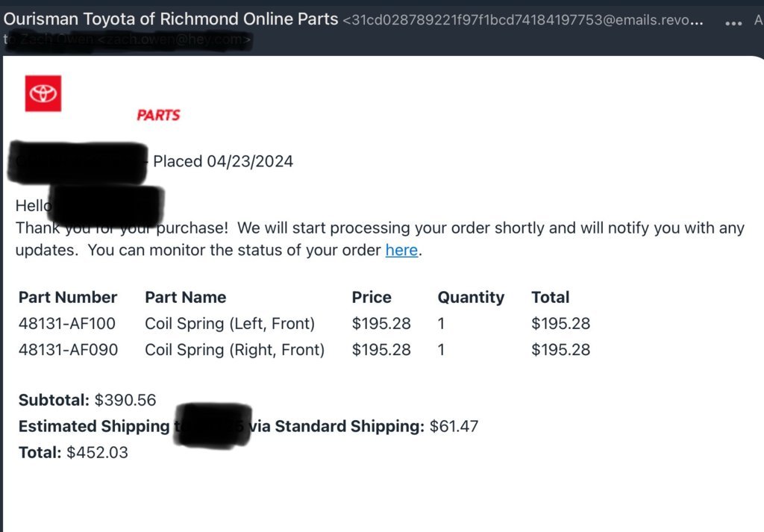764x532 pixels.
Task: Click the Quantity column header
Action: click(x=472, y=297)
